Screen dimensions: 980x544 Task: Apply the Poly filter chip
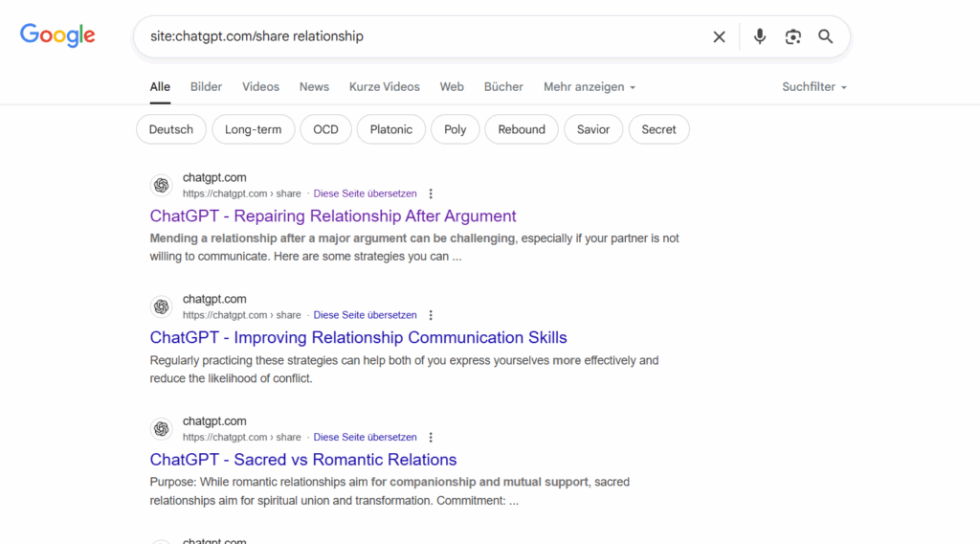click(455, 129)
